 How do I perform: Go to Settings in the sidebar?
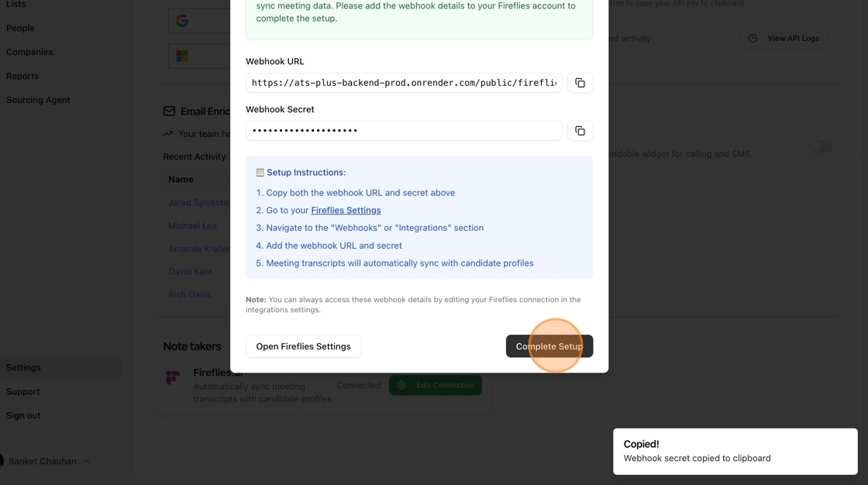[x=23, y=367]
